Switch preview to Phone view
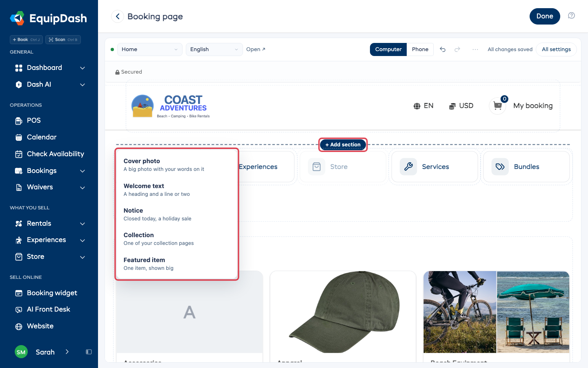 [420, 49]
